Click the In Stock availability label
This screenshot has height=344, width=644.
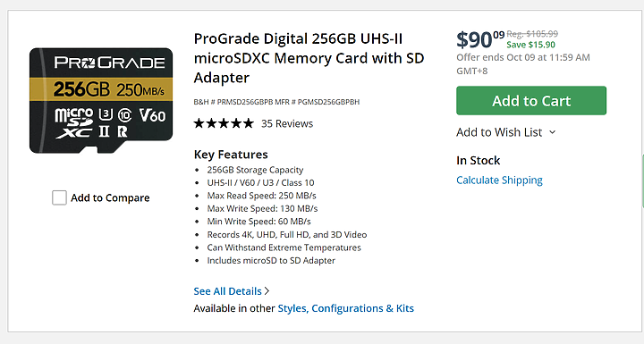pyautogui.click(x=478, y=161)
